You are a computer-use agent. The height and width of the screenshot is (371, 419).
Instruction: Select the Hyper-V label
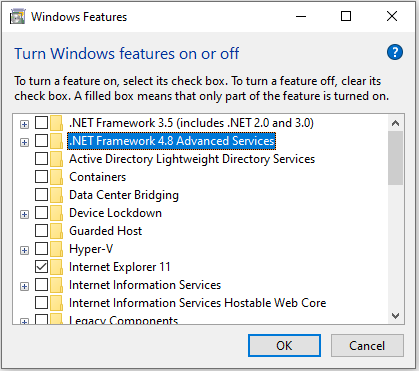[x=91, y=249]
